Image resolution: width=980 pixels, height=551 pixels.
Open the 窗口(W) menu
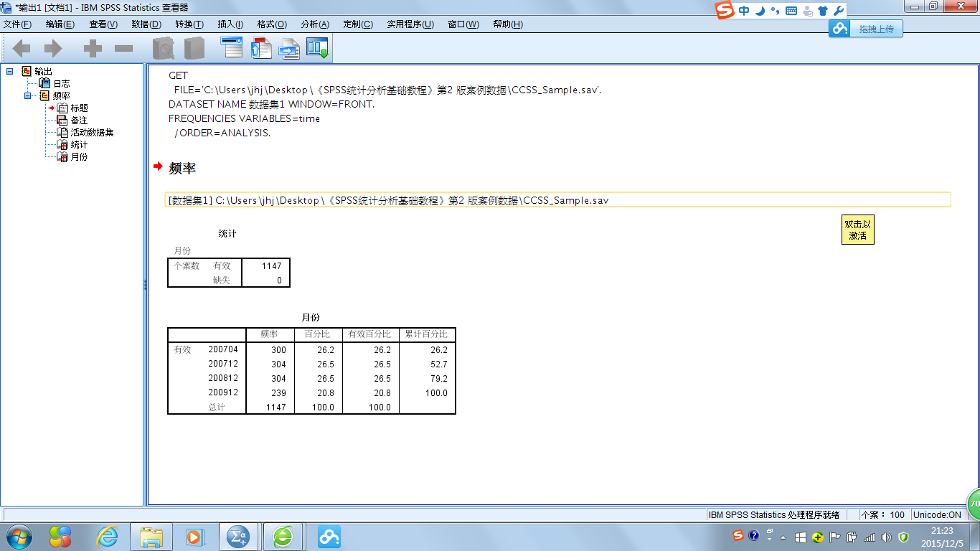463,24
